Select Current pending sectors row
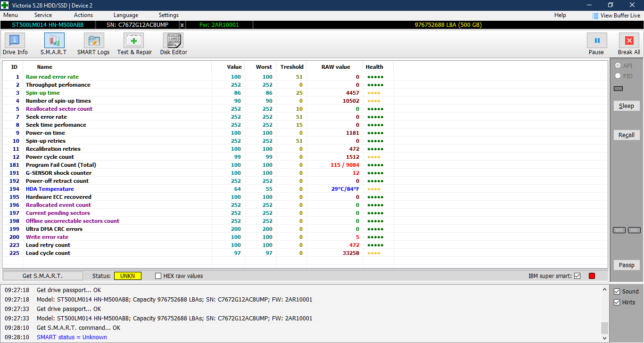 click(305, 213)
